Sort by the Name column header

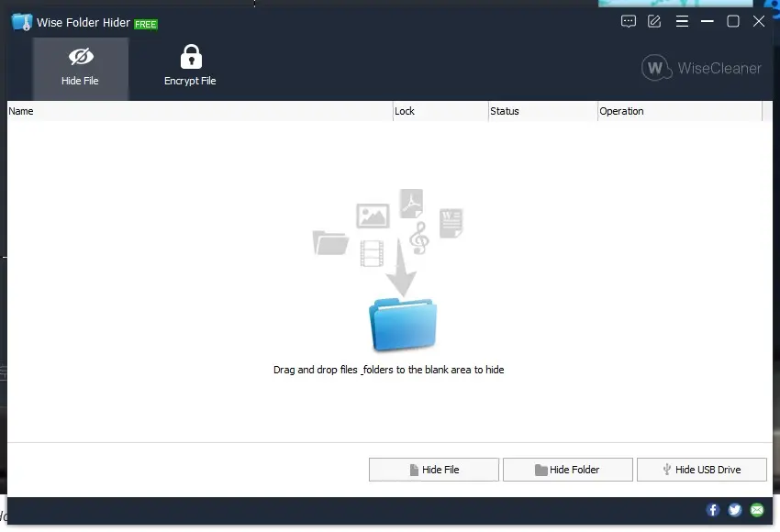[x=200, y=111]
